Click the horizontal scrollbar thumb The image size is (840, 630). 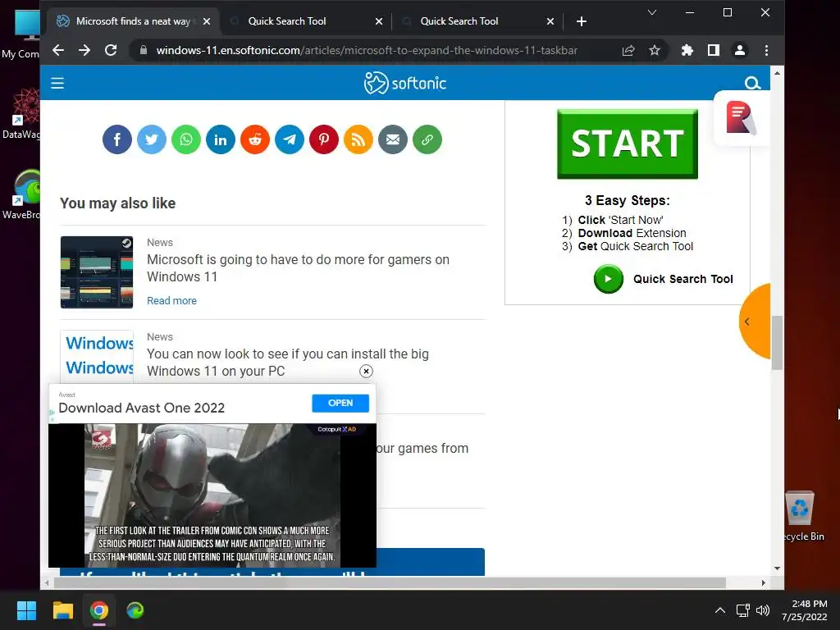tap(390, 583)
